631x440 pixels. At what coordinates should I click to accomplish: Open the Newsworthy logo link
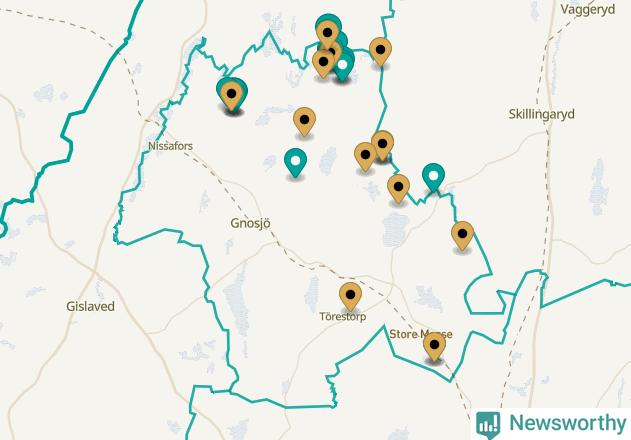click(x=551, y=424)
